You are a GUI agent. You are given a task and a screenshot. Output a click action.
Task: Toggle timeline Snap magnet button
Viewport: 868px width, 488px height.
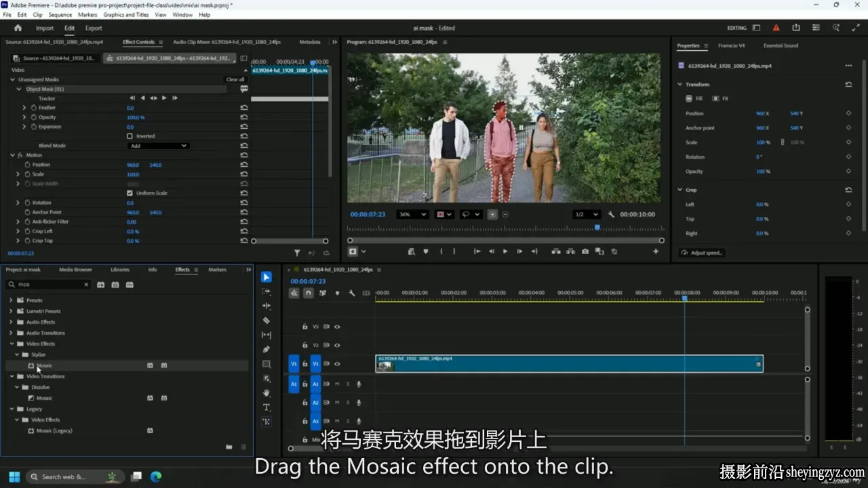pos(309,293)
